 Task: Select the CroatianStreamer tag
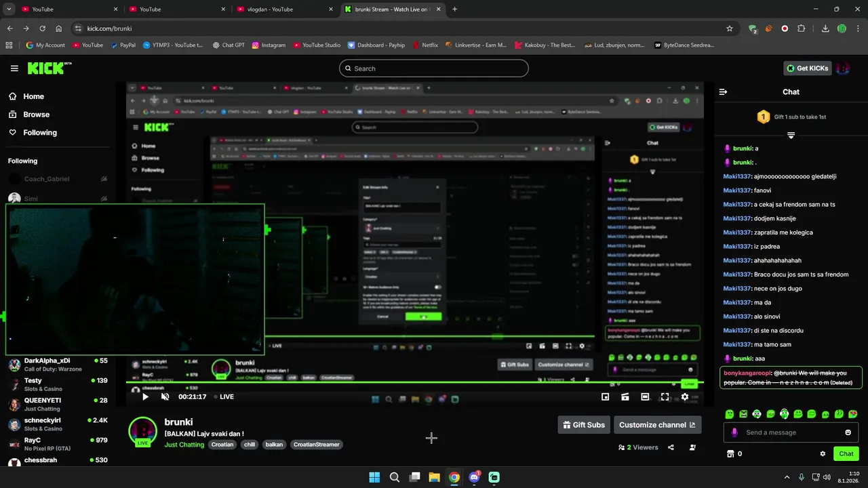[x=317, y=445]
